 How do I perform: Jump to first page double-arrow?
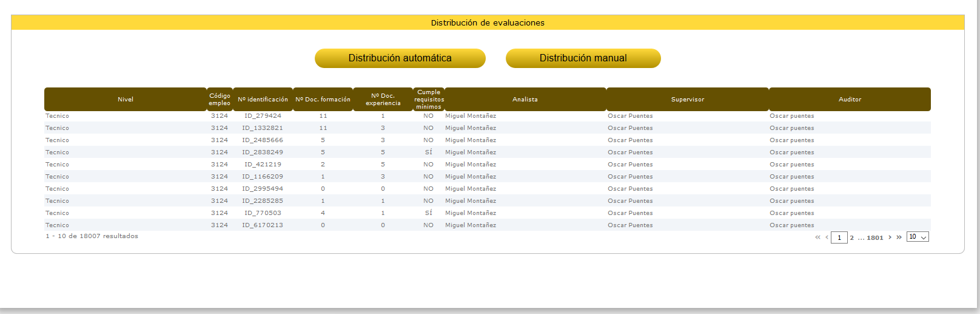pyautogui.click(x=817, y=237)
